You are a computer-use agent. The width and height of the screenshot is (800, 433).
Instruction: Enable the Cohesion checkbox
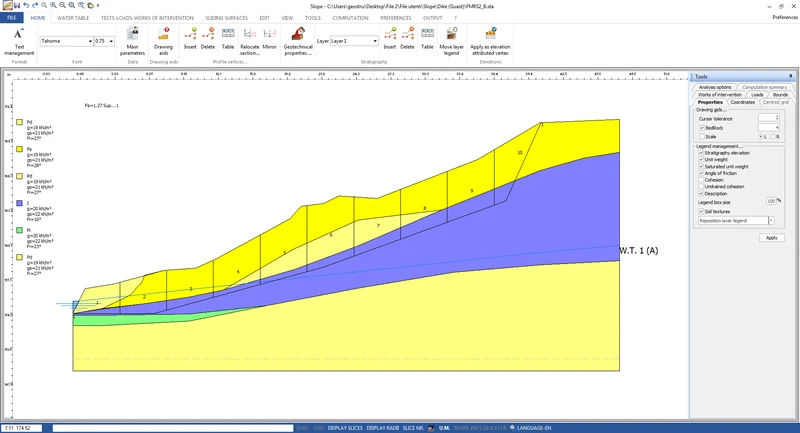click(x=701, y=180)
